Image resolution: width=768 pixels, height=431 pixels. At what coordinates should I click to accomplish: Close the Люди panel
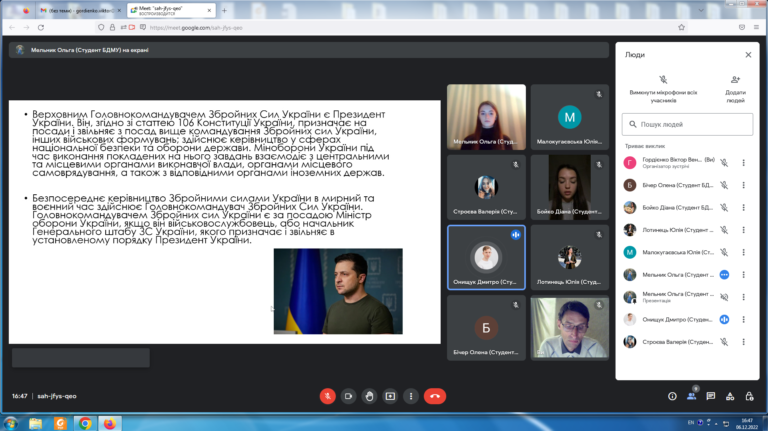coord(748,55)
